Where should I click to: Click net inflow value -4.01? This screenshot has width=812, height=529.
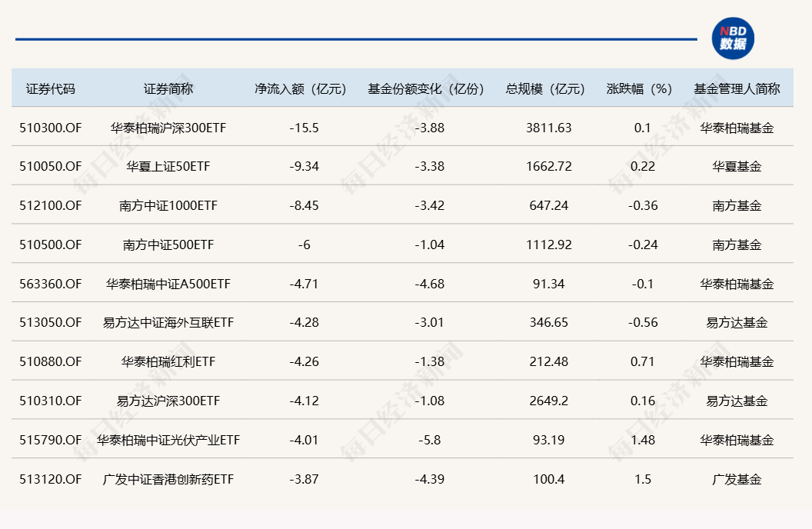click(304, 440)
